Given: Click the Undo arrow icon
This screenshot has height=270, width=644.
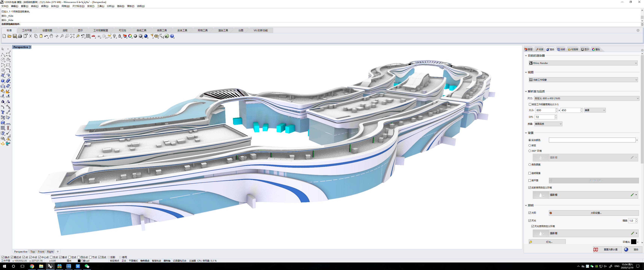Looking at the screenshot, I should click(46, 36).
